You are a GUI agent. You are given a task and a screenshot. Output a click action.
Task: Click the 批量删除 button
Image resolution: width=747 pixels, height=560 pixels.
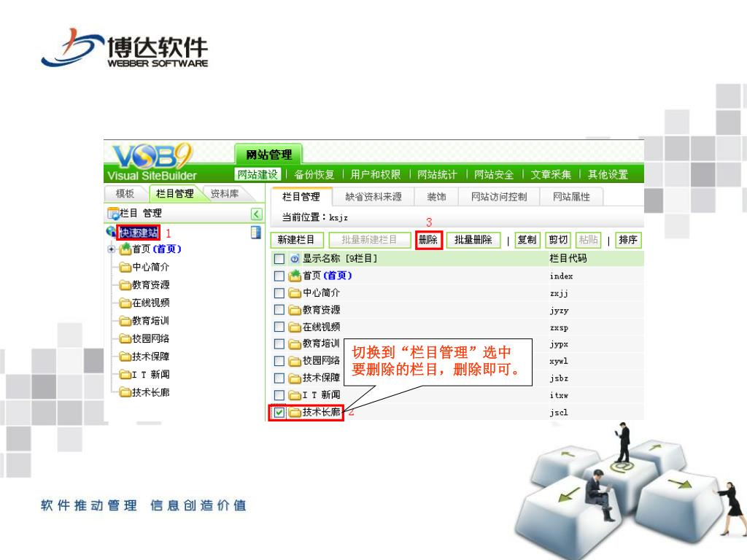click(473, 239)
